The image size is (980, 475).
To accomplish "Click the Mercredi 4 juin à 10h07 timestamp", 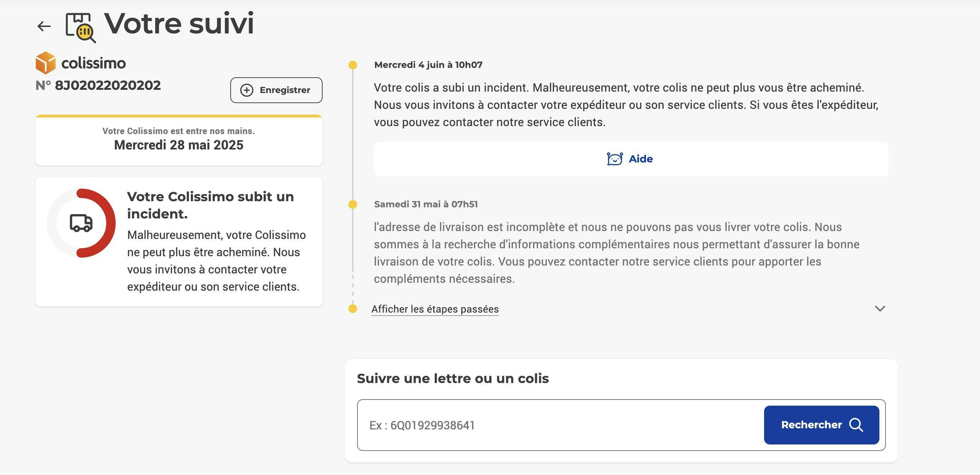I will tap(428, 65).
